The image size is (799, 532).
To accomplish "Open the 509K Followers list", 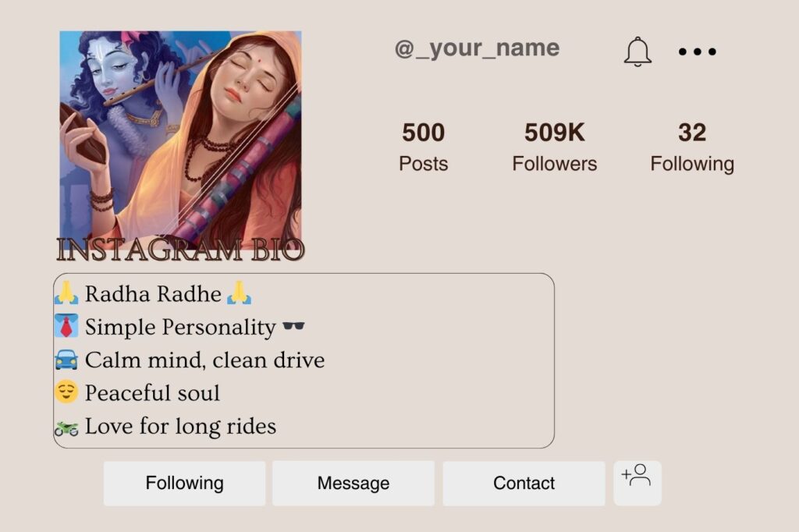I will [x=554, y=147].
